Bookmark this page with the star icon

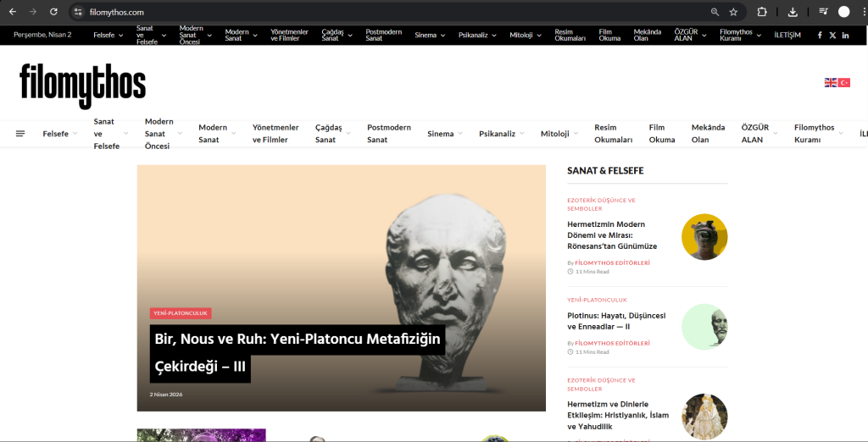[733, 12]
